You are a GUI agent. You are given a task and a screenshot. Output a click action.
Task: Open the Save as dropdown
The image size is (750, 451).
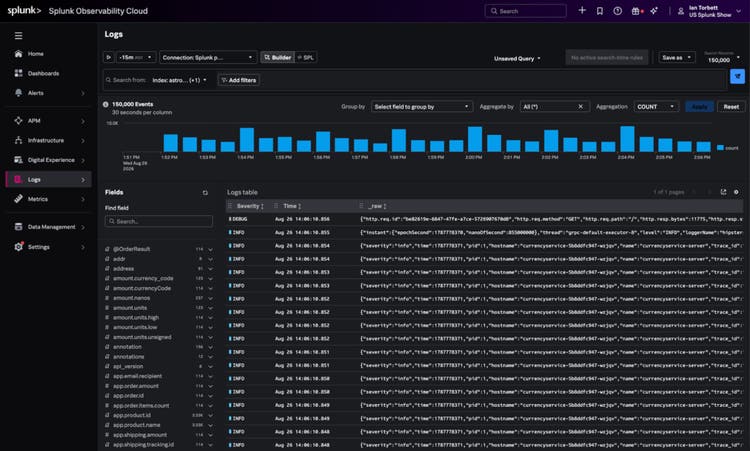click(677, 57)
